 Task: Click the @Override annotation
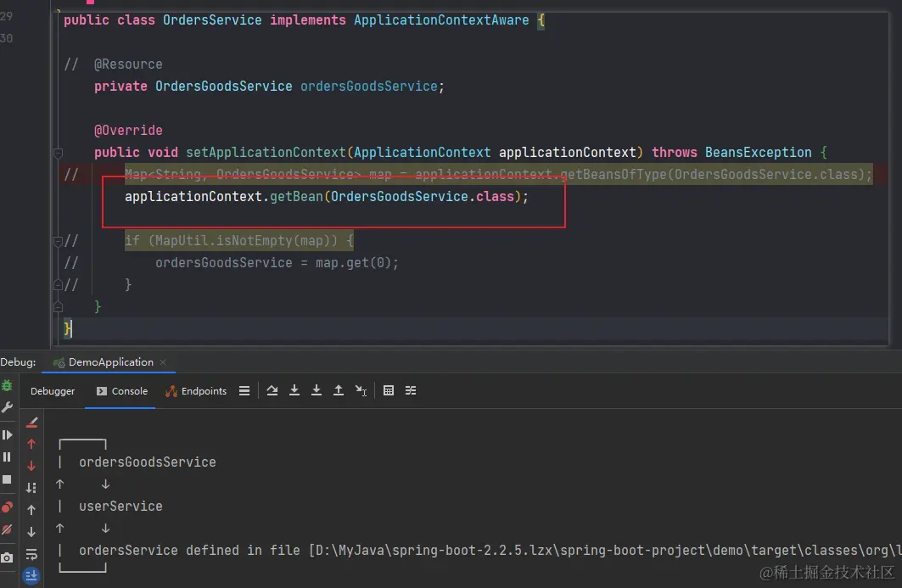pos(128,131)
